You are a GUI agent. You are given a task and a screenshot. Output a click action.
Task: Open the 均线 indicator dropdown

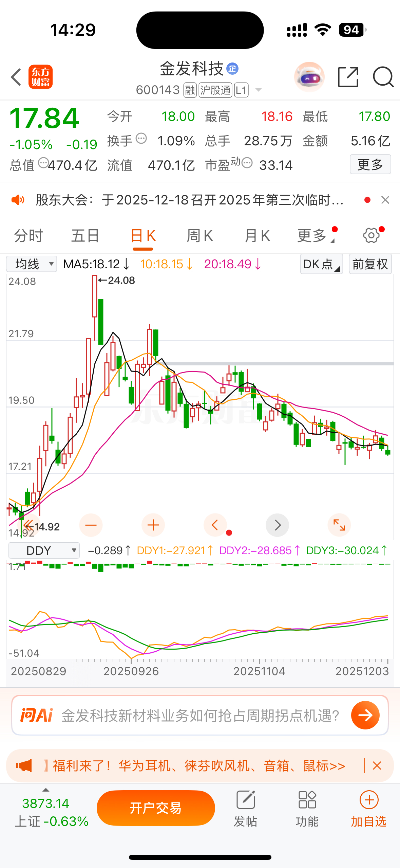(32, 264)
